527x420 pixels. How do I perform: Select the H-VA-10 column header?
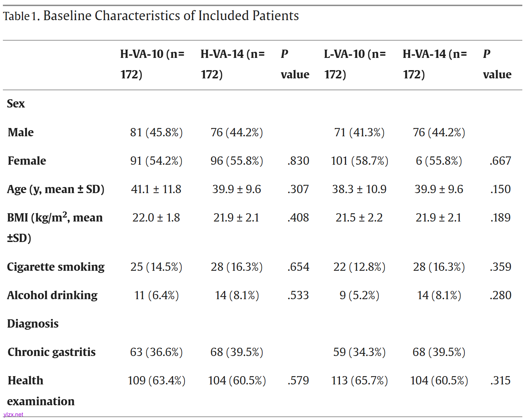152,64
